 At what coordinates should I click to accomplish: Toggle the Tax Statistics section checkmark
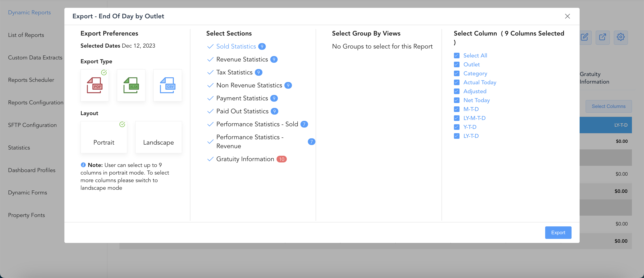210,72
